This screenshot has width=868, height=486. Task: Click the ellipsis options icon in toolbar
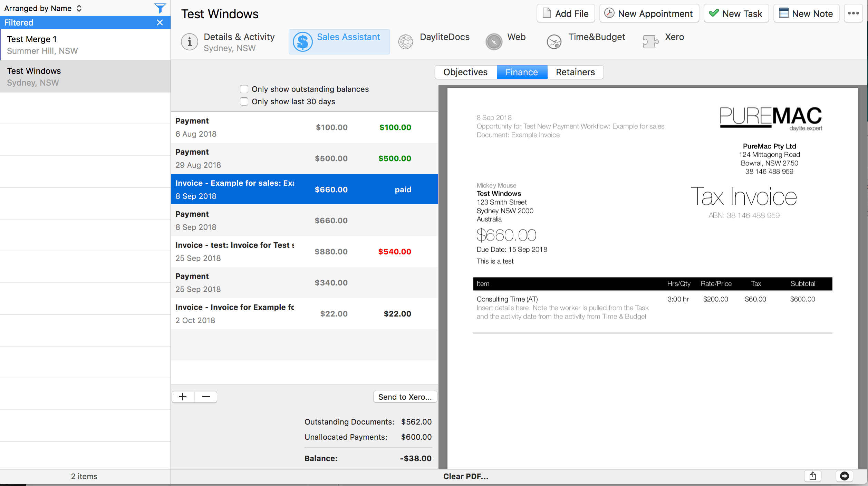click(853, 13)
